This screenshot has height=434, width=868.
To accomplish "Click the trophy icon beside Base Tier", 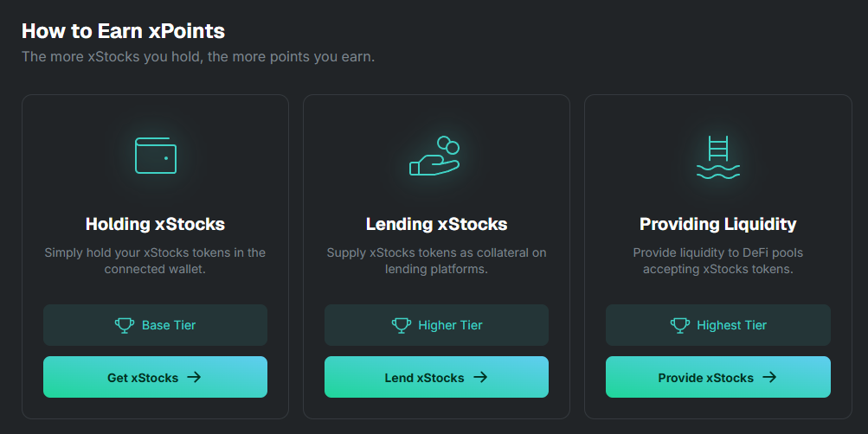I will click(x=125, y=325).
